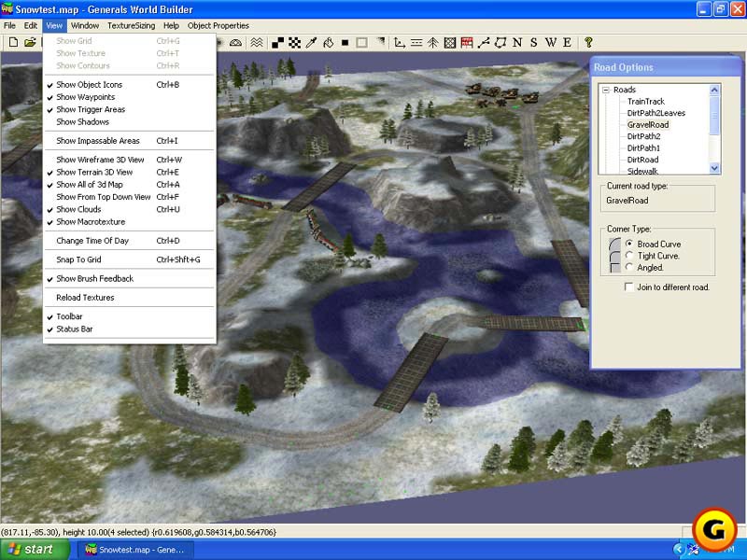Image resolution: width=747 pixels, height=560 pixels.
Task: Select the Tight Curve radio button
Action: (x=629, y=255)
